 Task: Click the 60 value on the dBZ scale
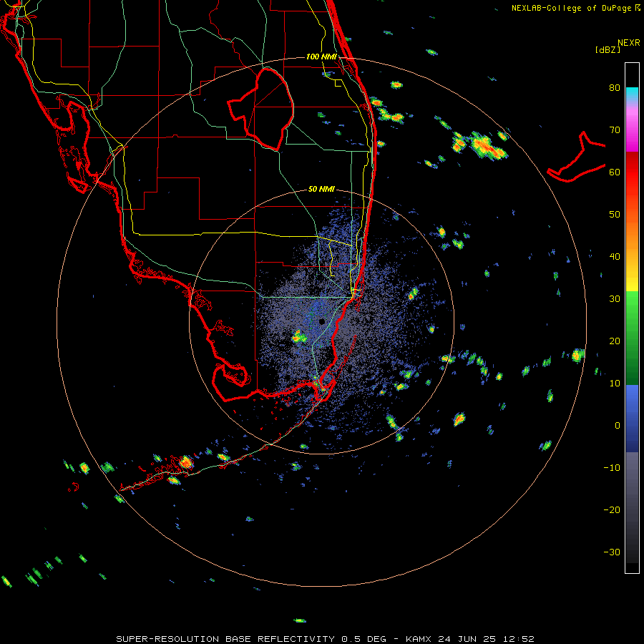pyautogui.click(x=615, y=172)
